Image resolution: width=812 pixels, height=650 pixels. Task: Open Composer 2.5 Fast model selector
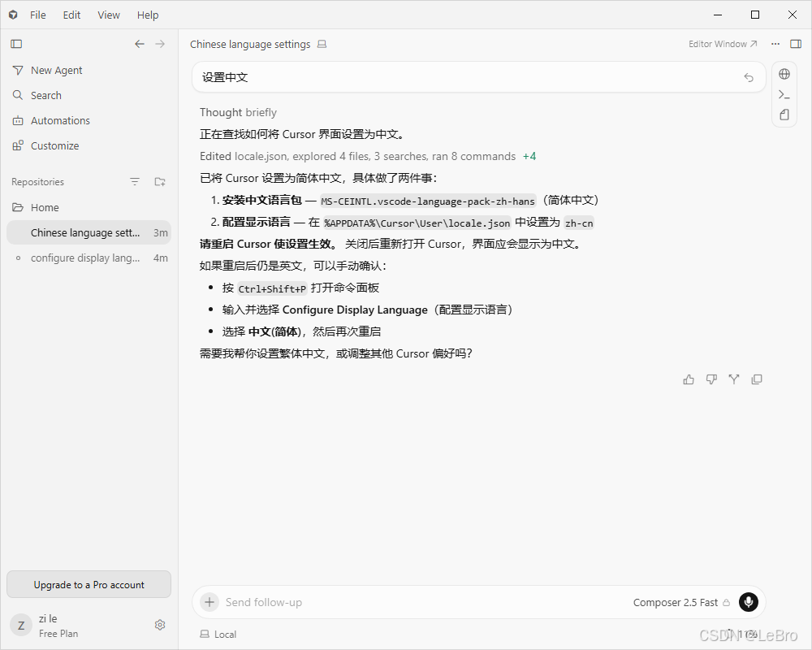coord(681,602)
